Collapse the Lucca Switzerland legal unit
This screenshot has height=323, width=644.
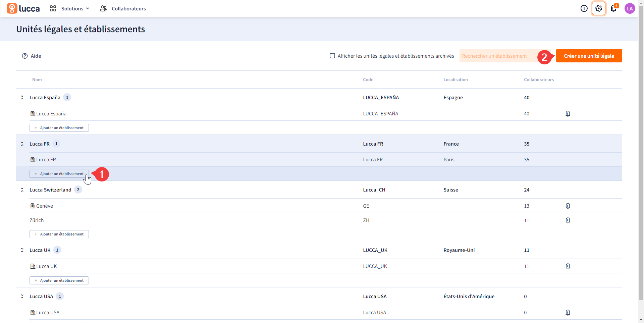point(22,190)
